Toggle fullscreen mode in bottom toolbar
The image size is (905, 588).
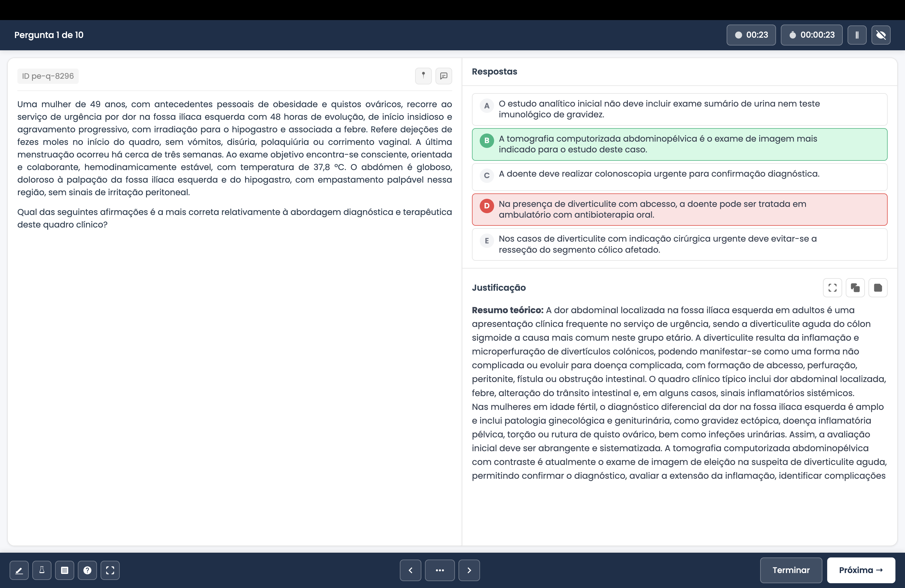110,570
